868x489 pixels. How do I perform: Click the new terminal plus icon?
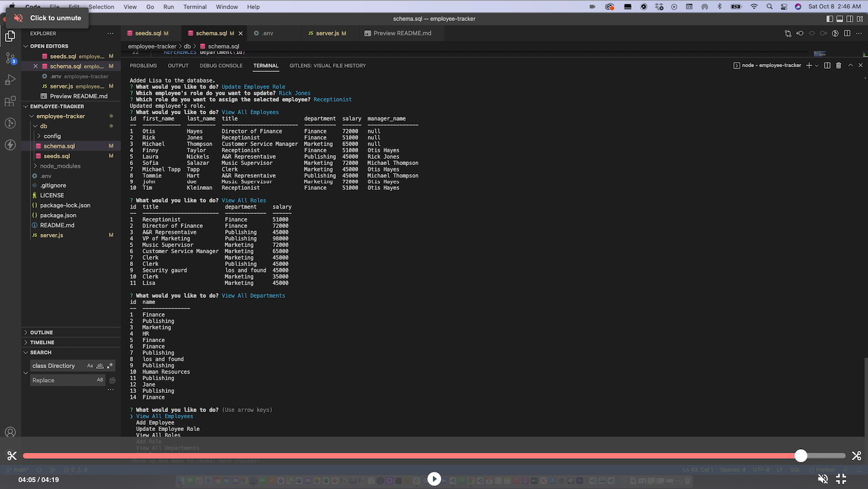tap(808, 65)
